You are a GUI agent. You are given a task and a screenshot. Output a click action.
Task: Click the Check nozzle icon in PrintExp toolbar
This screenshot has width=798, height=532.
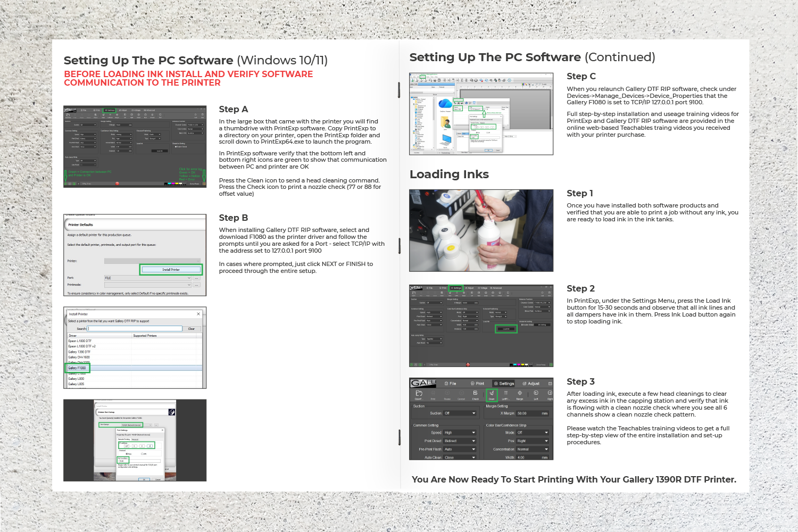(476, 393)
